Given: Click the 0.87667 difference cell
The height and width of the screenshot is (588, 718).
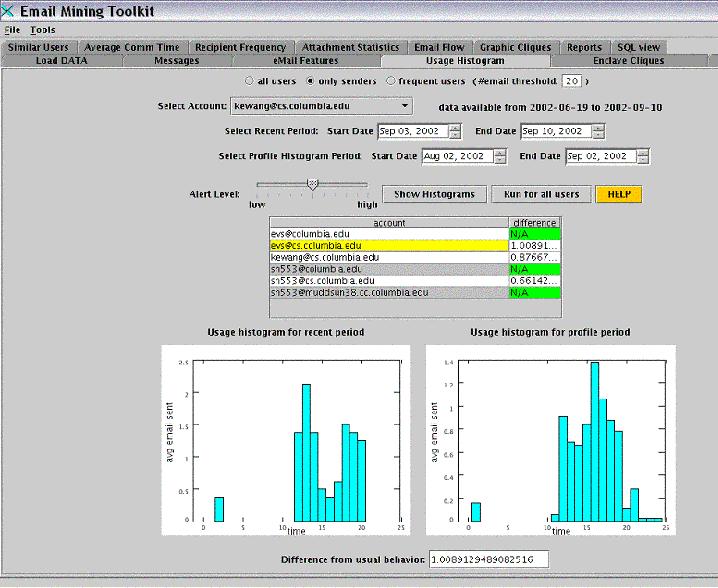Looking at the screenshot, I should (x=535, y=257).
